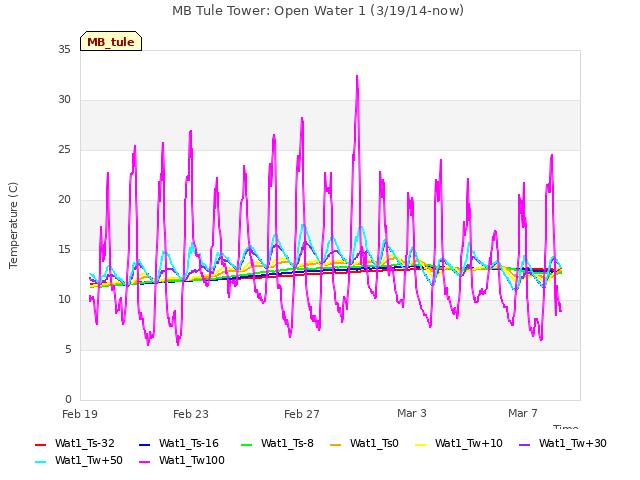
Task: Click the 20 y-axis tick label
Action: click(64, 200)
